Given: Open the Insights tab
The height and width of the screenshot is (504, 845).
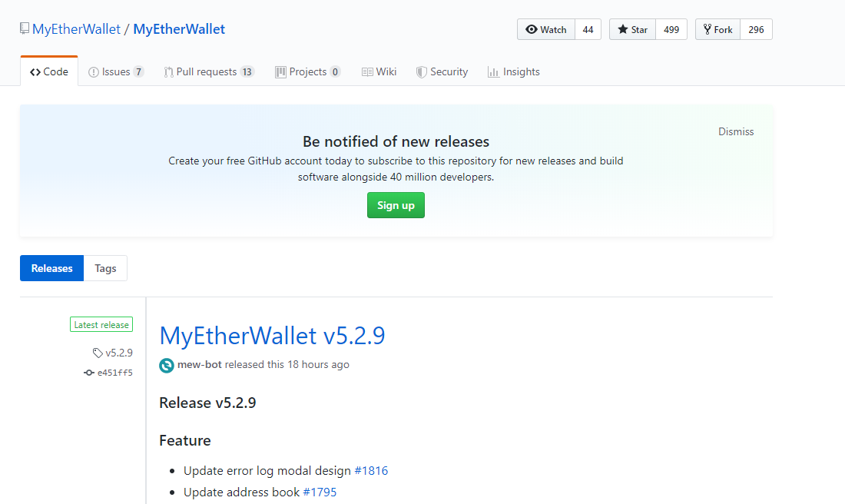Looking at the screenshot, I should pos(514,71).
